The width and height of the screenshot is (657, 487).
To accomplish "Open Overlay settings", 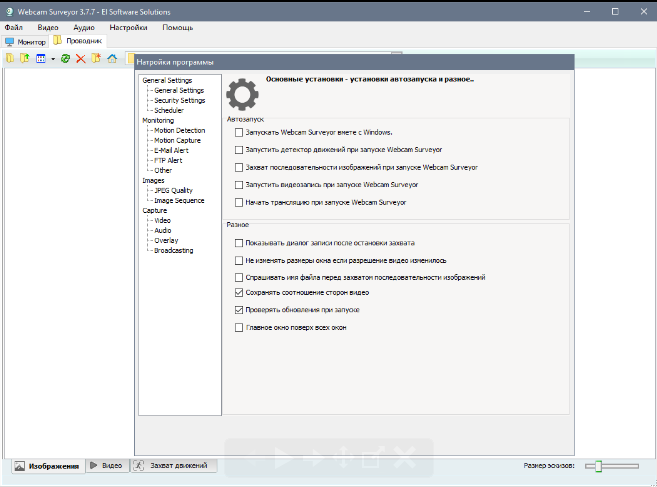I will pyautogui.click(x=166, y=241).
